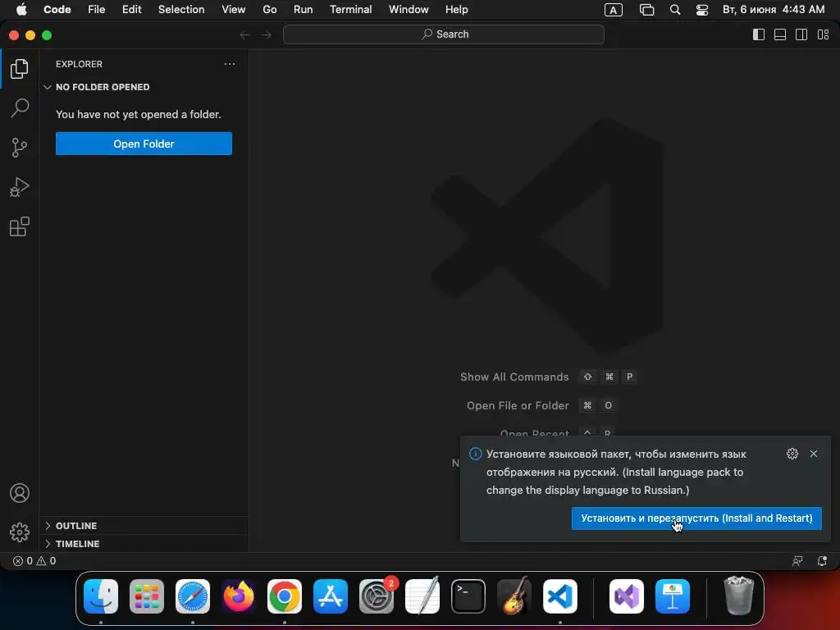
Task: Click Install and Restart language pack button
Action: [x=696, y=518]
